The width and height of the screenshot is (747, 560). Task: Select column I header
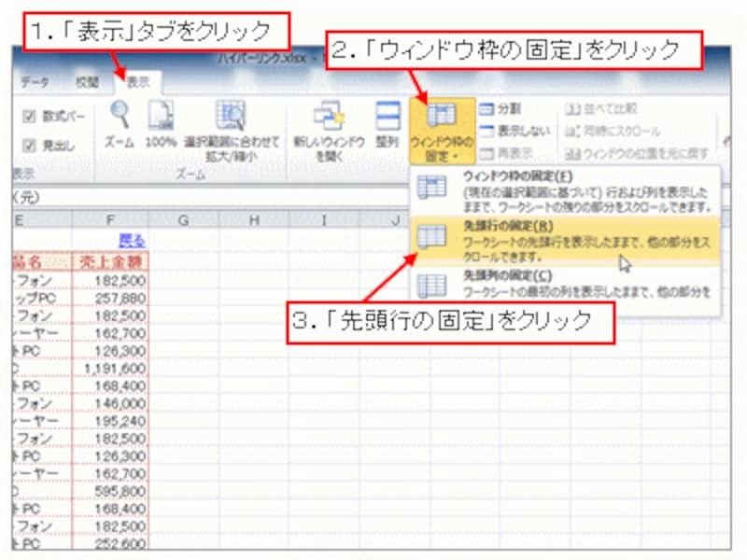[324, 220]
